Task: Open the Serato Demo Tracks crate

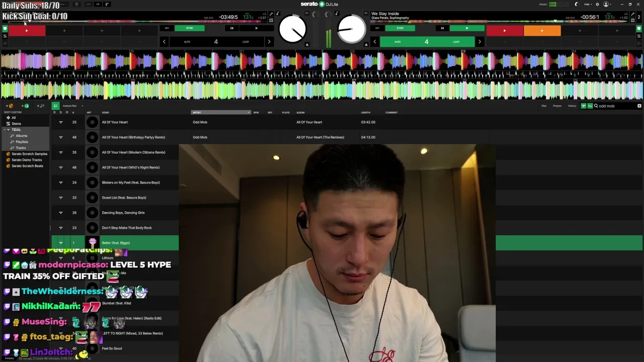Action: [x=27, y=160]
